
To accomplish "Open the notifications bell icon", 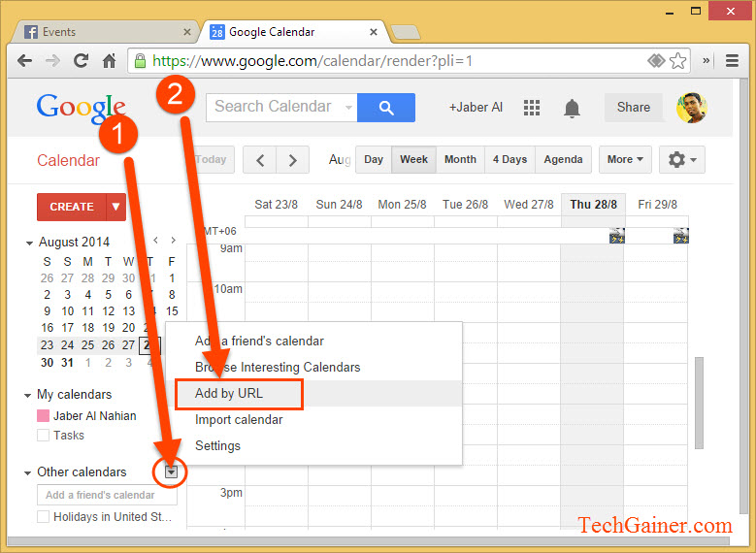I will pos(573,107).
